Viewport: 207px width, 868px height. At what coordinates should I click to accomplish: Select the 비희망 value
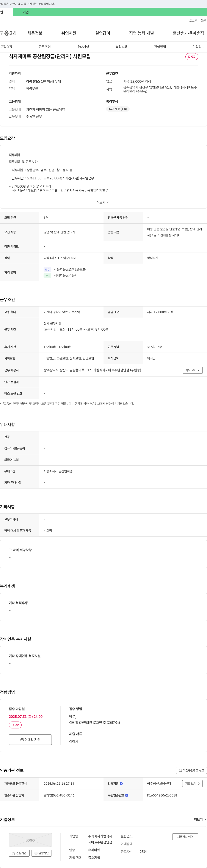pyautogui.click(x=48, y=530)
